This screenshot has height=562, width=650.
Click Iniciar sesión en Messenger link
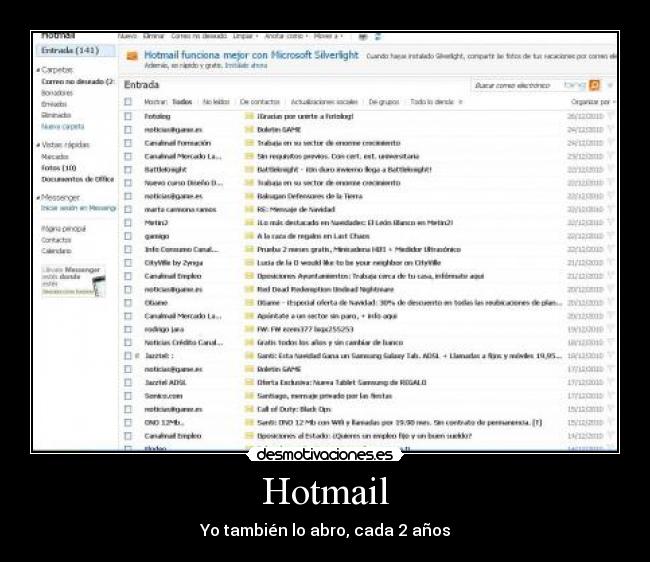(x=78, y=208)
